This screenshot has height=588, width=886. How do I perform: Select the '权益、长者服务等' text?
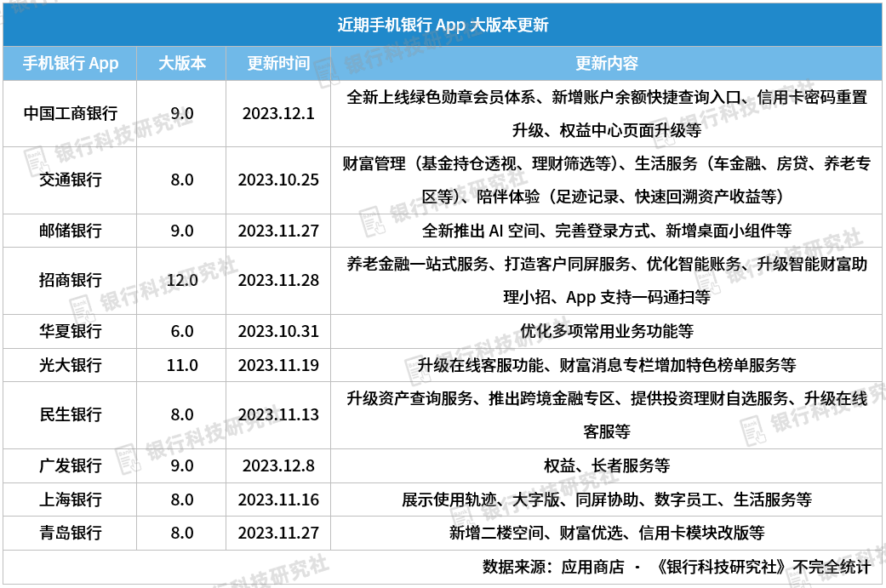pyautogui.click(x=607, y=465)
